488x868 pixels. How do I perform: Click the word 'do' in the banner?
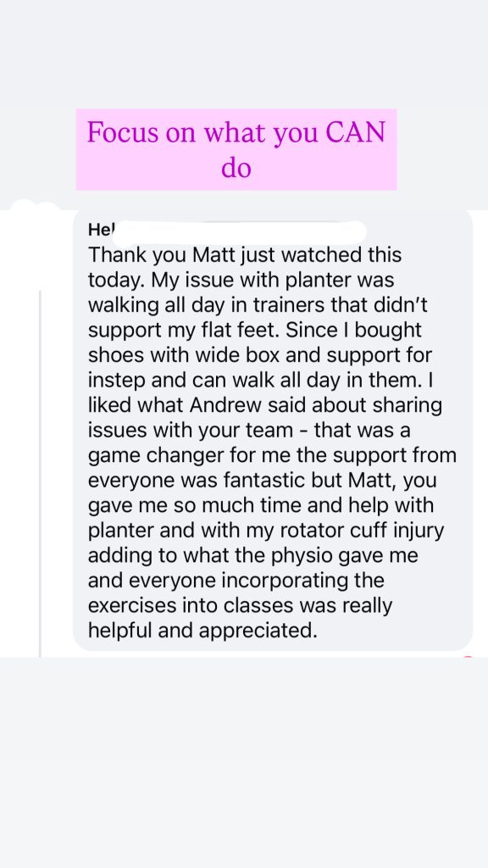click(x=236, y=167)
